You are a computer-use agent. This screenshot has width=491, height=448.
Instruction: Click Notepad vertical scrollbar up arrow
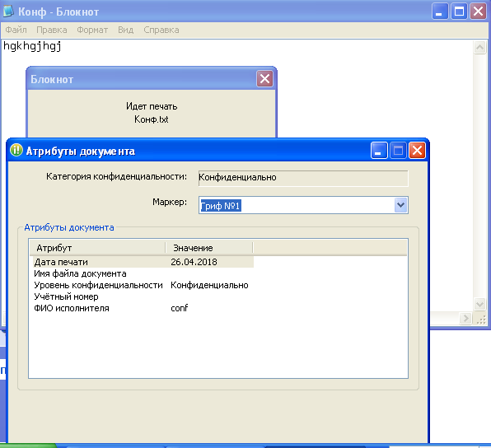point(479,48)
